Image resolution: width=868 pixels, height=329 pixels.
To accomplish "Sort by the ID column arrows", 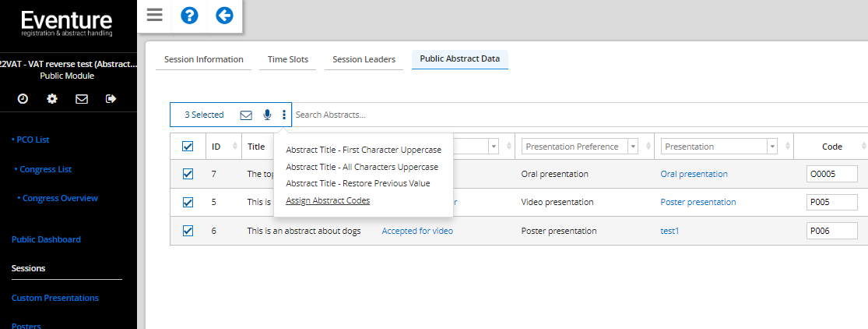I will tap(235, 147).
